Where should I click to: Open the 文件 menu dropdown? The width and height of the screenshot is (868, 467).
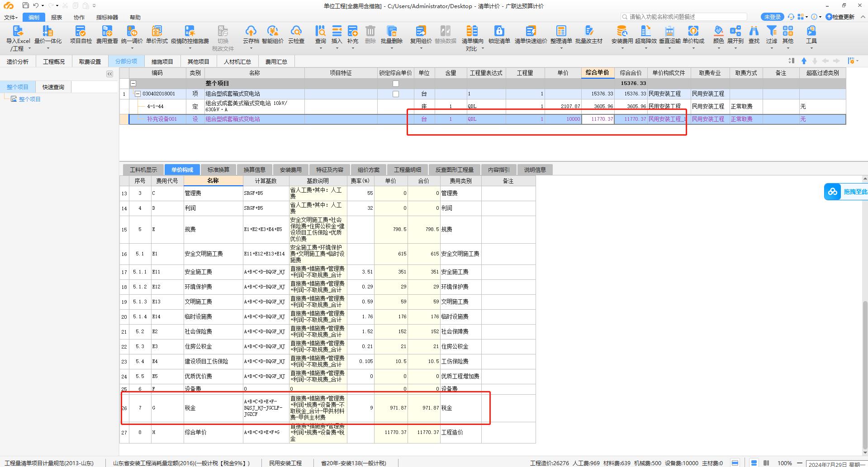coord(11,17)
